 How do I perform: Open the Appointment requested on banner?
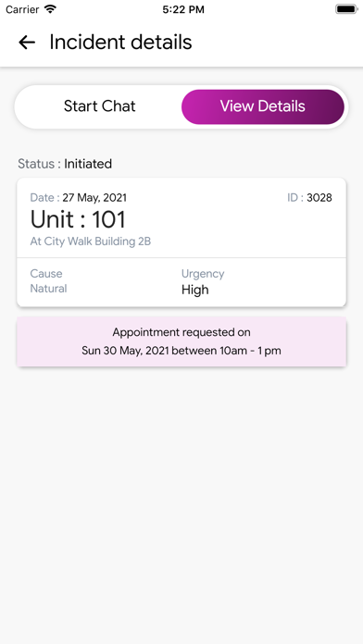coord(181,341)
